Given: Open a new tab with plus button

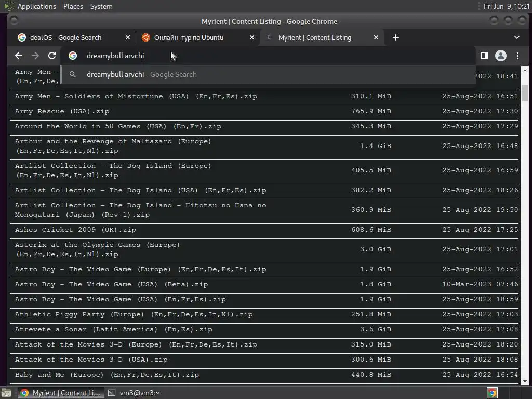Looking at the screenshot, I should 395,37.
